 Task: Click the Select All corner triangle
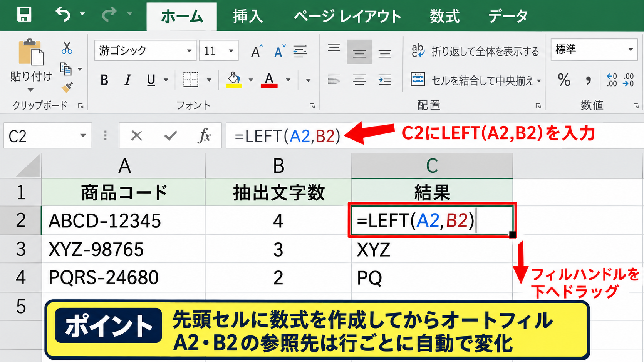pos(28,166)
